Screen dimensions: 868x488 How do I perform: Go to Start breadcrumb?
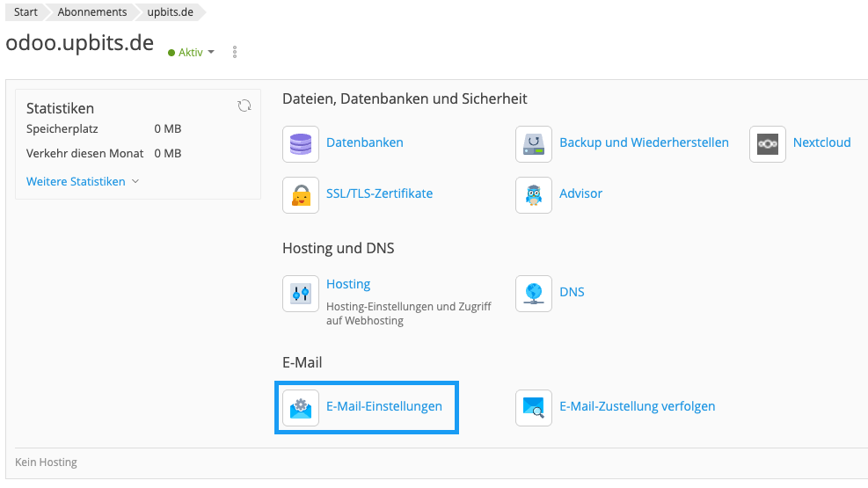coord(26,12)
